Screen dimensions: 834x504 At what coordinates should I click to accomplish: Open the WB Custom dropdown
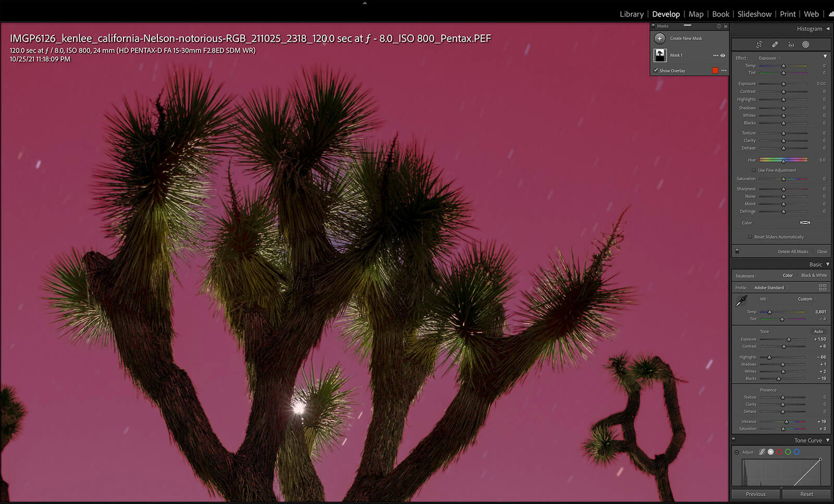[x=807, y=299]
